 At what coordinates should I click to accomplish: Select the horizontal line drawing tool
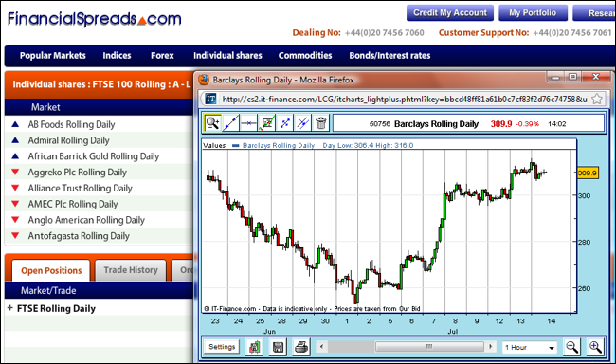point(248,123)
